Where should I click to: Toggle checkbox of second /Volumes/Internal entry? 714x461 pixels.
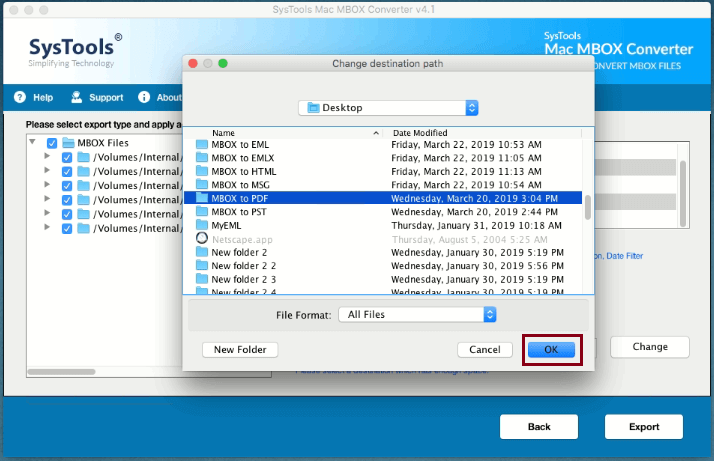click(x=67, y=172)
